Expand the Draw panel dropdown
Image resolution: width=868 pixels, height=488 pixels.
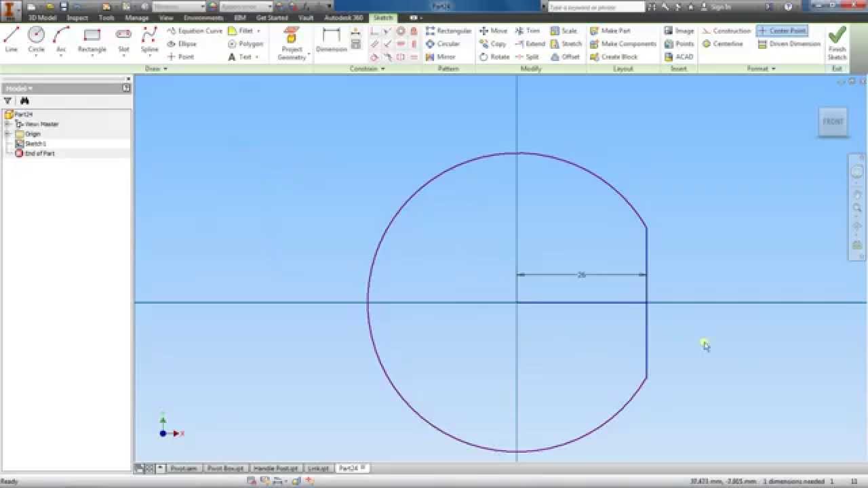point(157,68)
